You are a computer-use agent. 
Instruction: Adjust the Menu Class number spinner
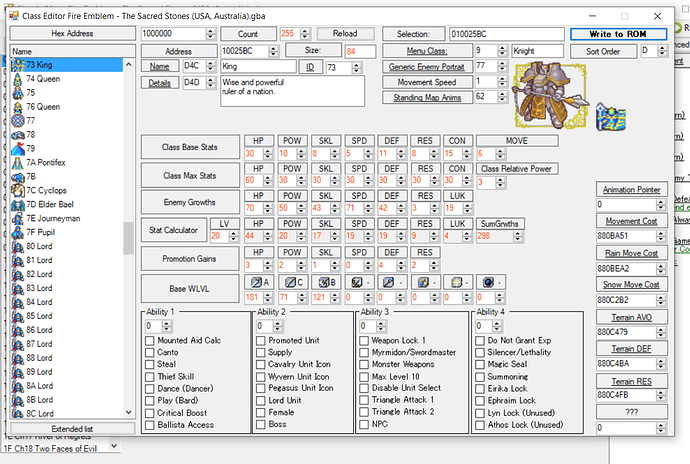(503, 51)
